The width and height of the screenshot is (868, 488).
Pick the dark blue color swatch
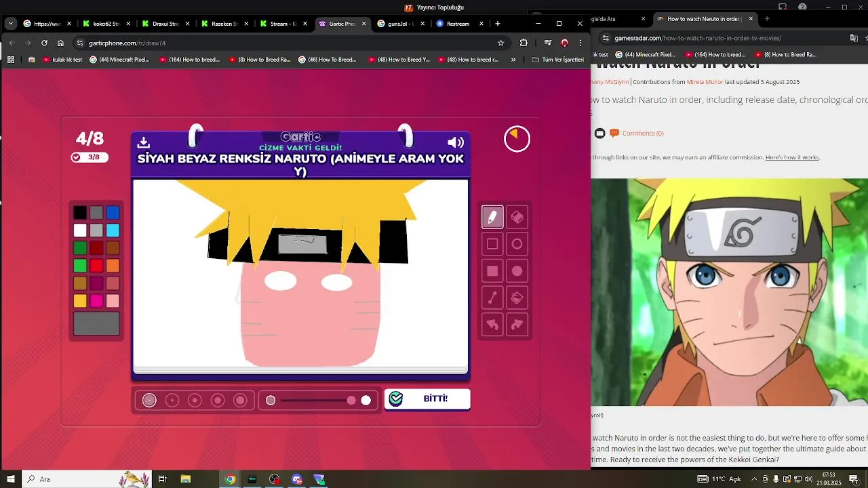(113, 213)
